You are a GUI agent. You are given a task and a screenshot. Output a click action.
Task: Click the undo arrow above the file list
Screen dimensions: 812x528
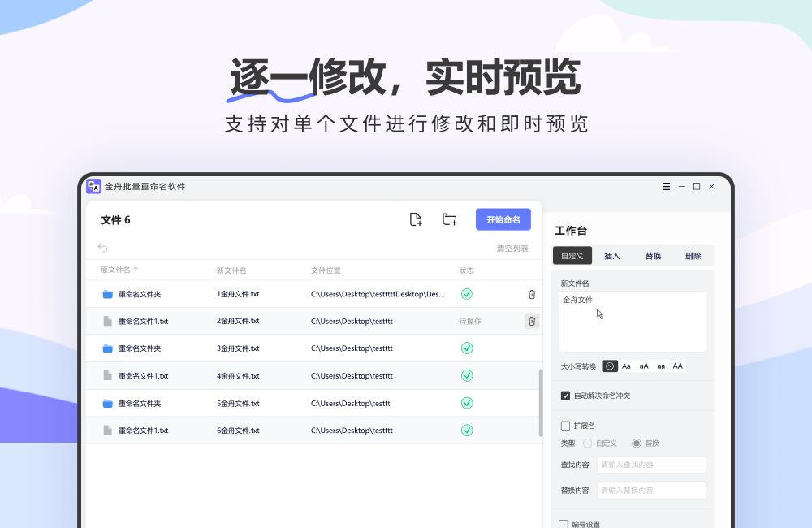(x=101, y=247)
